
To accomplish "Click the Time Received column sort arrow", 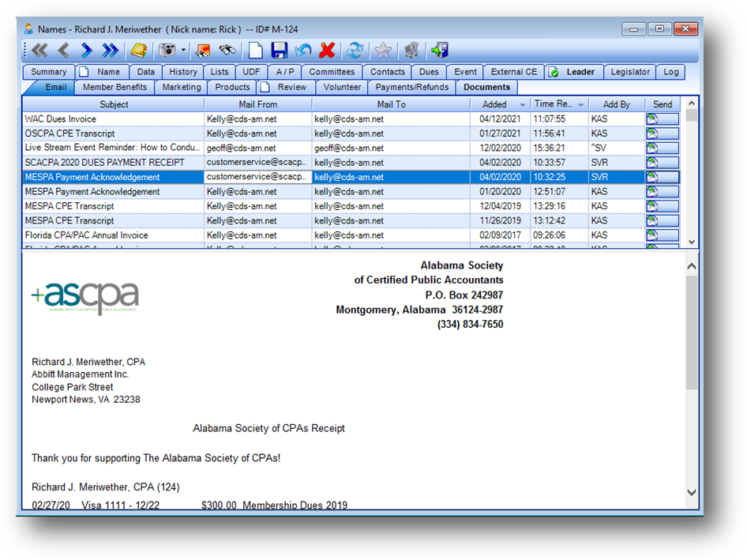I will coord(581,105).
